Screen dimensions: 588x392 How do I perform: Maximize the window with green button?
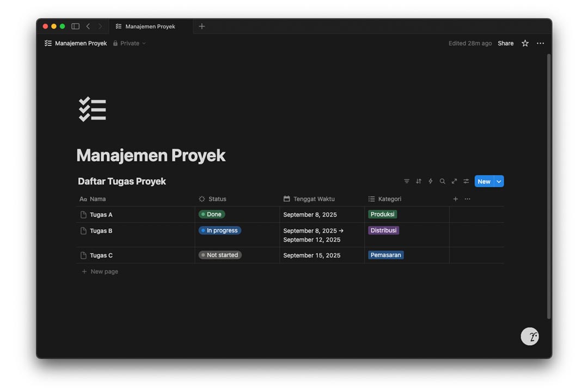click(x=62, y=26)
